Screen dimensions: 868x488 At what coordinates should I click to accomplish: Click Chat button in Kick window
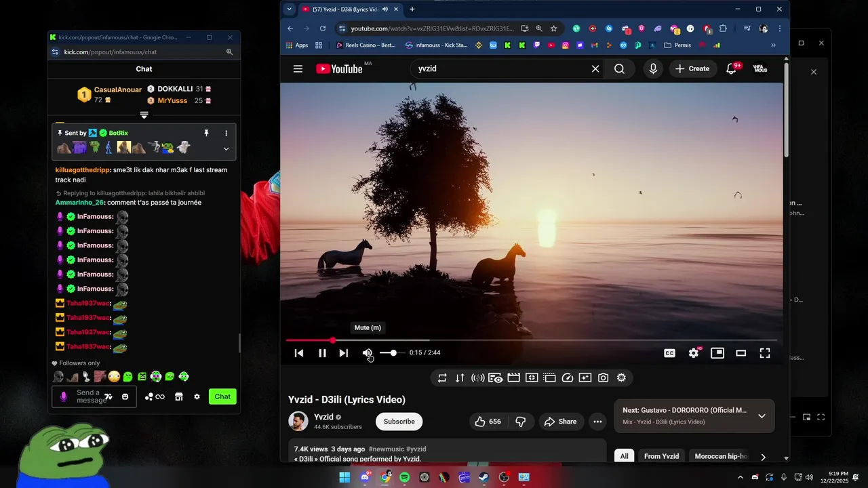coord(222,396)
